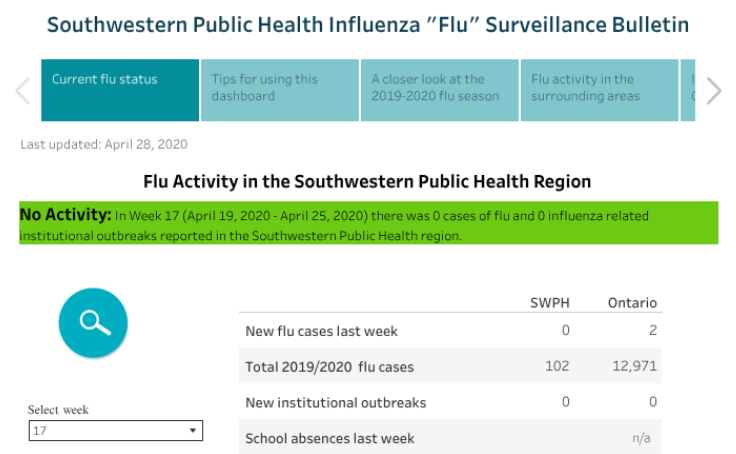
Task: Expand the "Select week" dropdown showing 17
Action: [x=115, y=431]
